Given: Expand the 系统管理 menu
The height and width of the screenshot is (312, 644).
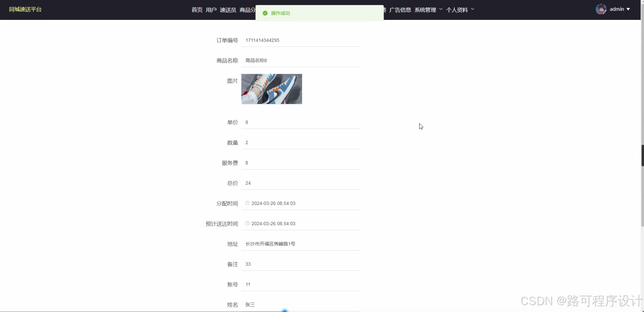Looking at the screenshot, I should coord(428,10).
